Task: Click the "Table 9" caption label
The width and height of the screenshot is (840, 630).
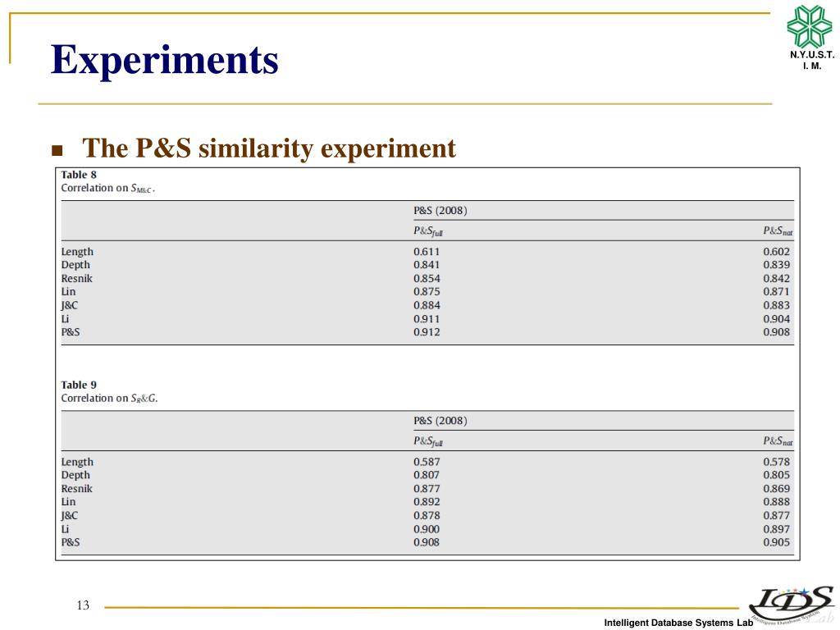Action: tap(79, 385)
